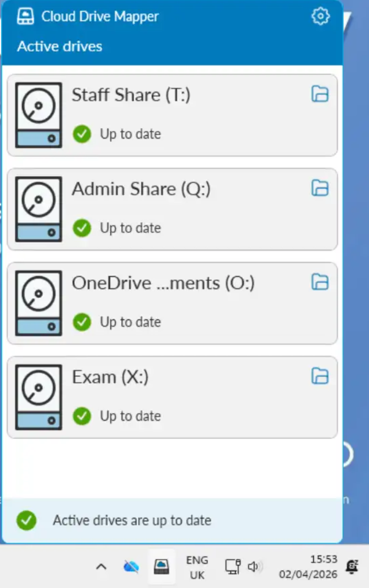Image resolution: width=369 pixels, height=588 pixels.
Task: Click the Exam drive disk icon
Action: (x=39, y=397)
